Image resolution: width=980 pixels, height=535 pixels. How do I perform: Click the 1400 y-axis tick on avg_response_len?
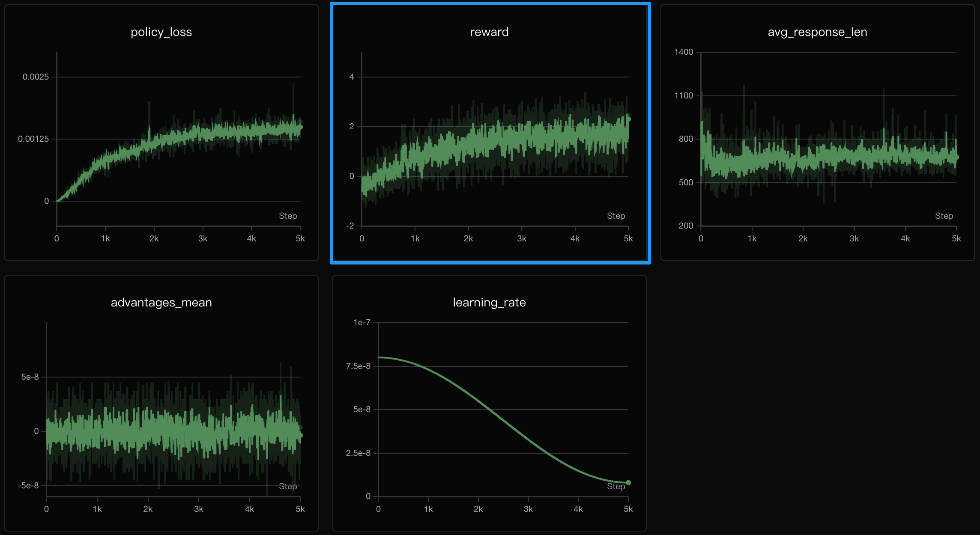point(683,52)
